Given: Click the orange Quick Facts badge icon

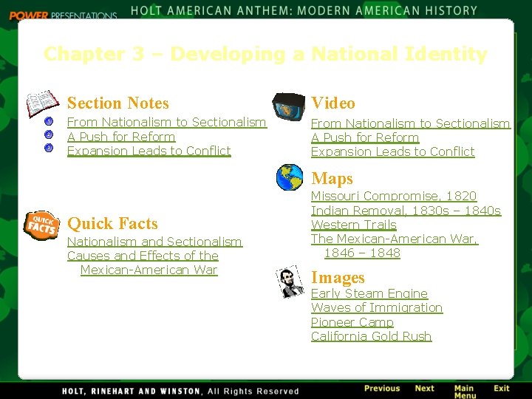Looking at the screenshot, I should 41,225.
